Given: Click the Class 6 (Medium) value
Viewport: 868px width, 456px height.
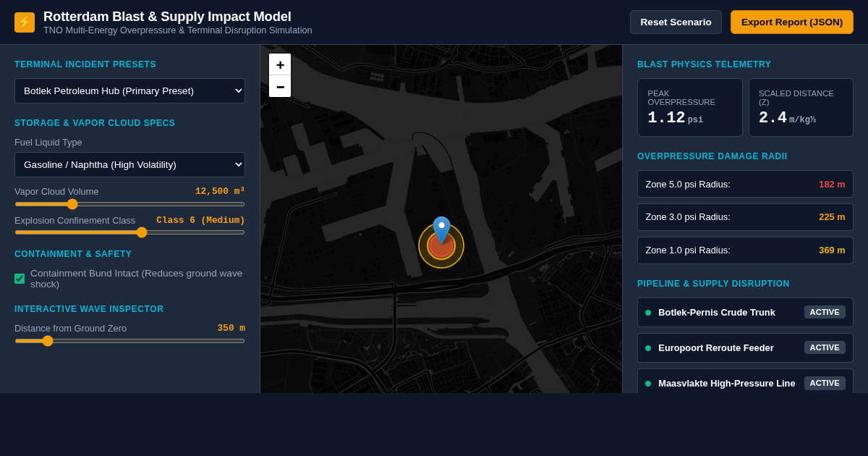Looking at the screenshot, I should (x=200, y=220).
